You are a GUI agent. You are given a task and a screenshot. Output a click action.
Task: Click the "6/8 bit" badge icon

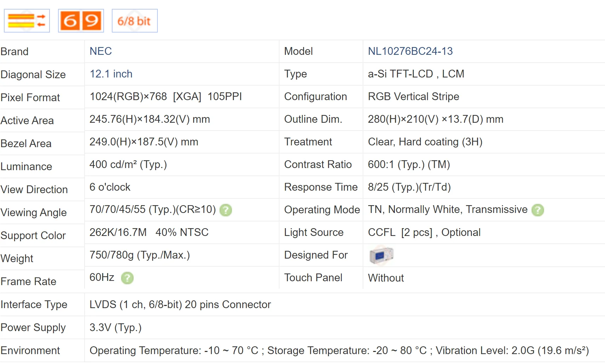(x=134, y=21)
